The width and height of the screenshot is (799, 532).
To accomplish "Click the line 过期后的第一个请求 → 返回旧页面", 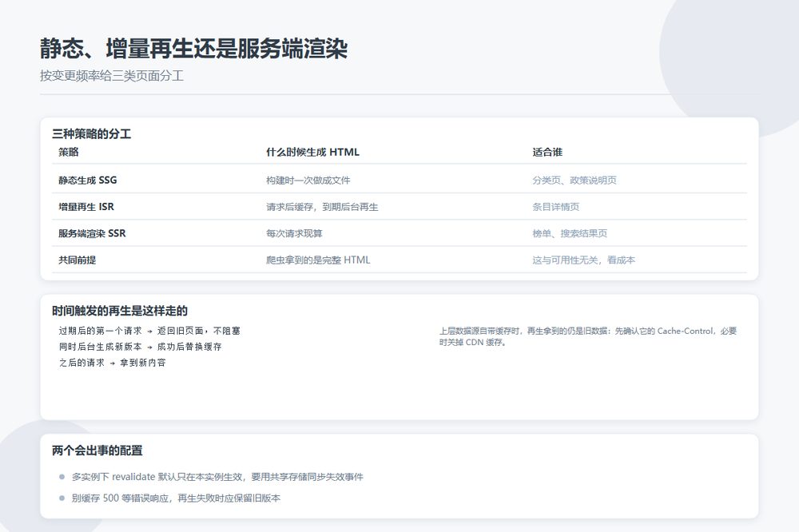I will point(149,331).
